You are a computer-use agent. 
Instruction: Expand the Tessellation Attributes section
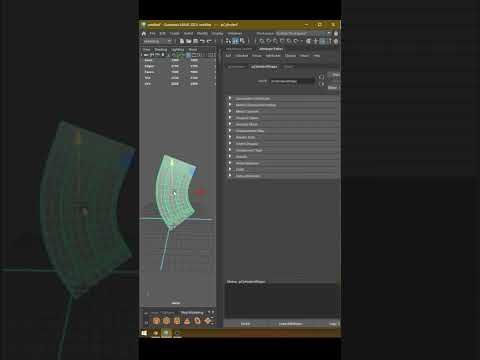coord(283,98)
